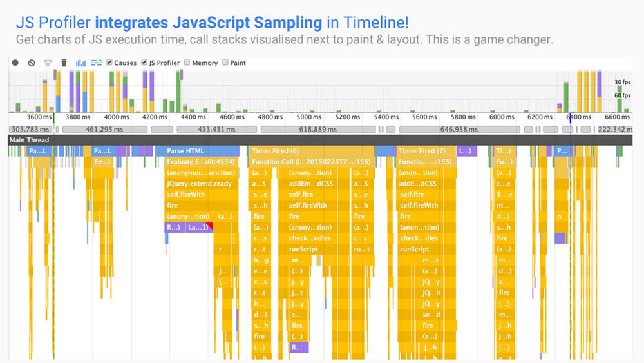Image resolution: width=644 pixels, height=363 pixels.
Task: Select runScript block under Timer Fired (6)
Action: tap(311, 249)
